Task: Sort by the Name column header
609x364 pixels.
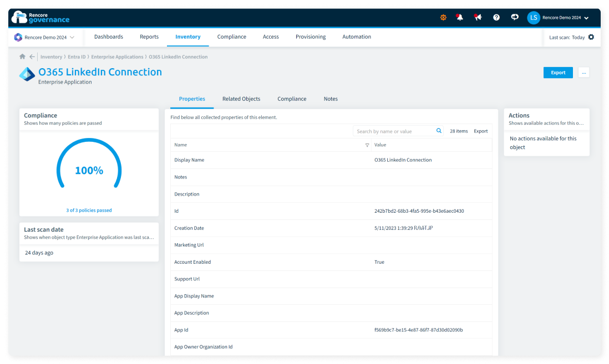Action: click(x=181, y=145)
